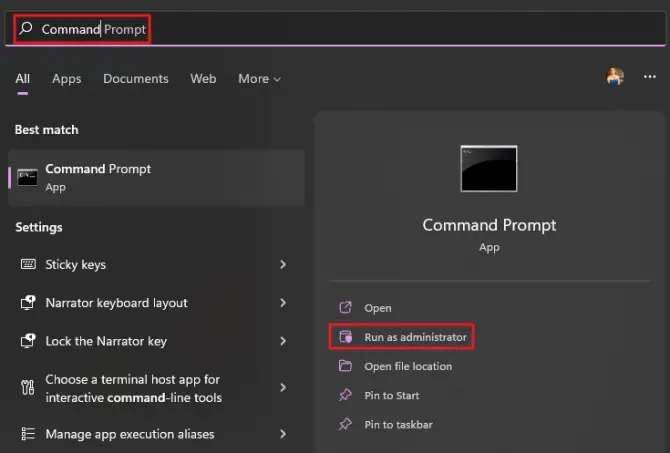
Task: Expand terminal host app chevron
Action: coord(283,388)
